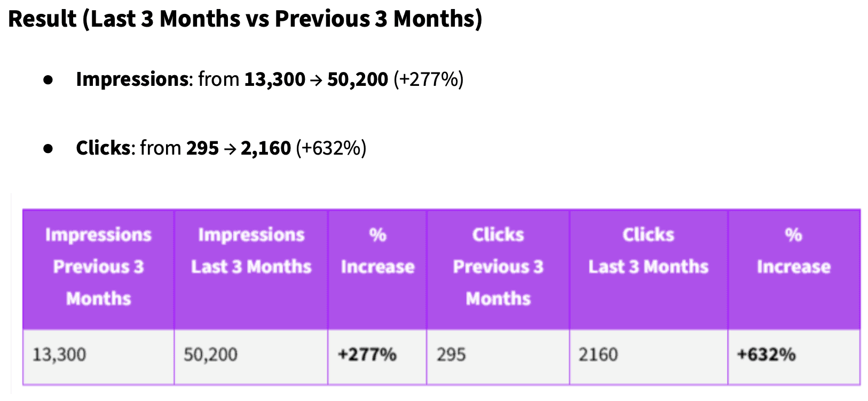Click bold 295 in the Clicks bullet
The image size is (868, 401).
(x=202, y=148)
